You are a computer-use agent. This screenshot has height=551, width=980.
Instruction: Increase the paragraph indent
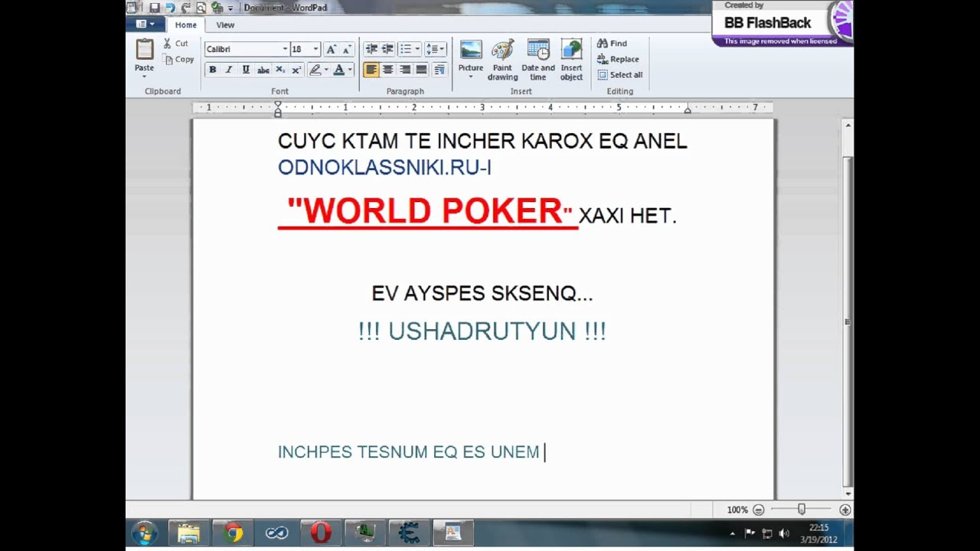tap(387, 49)
